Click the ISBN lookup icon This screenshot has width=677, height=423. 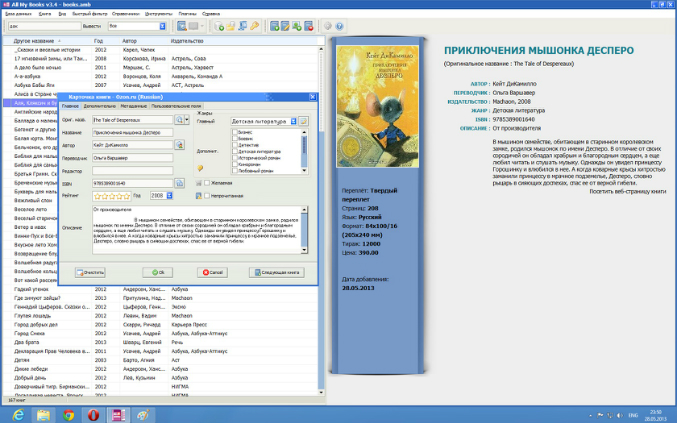coord(179,182)
